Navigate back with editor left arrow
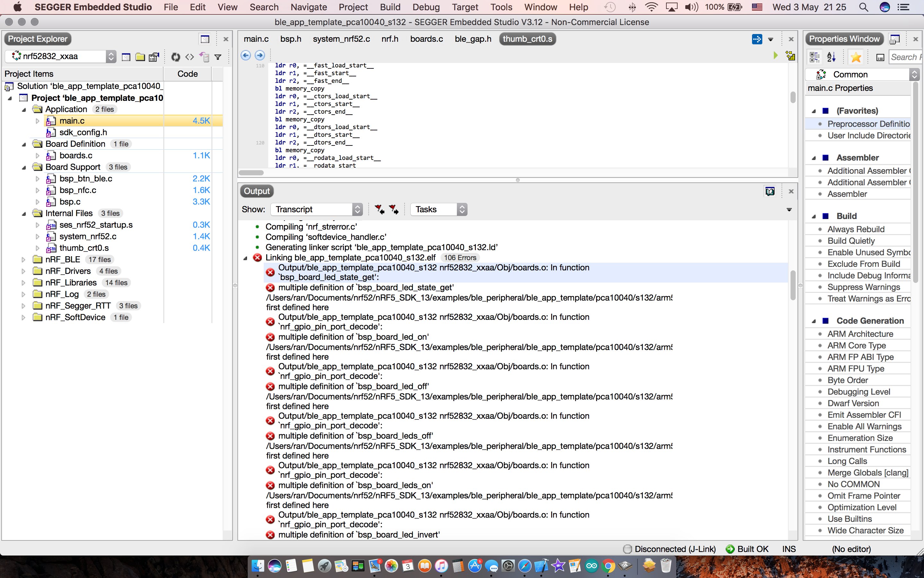The height and width of the screenshot is (578, 924). (x=246, y=56)
